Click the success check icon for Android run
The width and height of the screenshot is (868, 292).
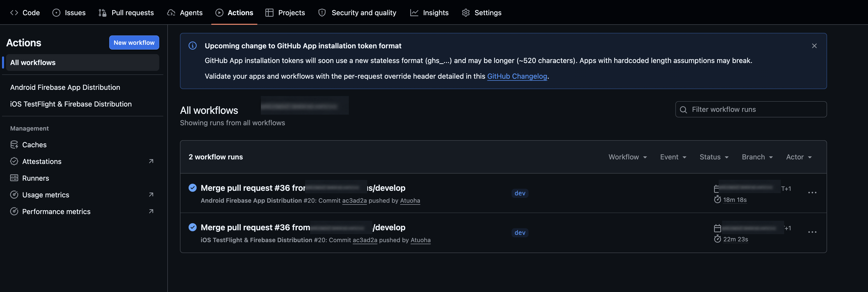coord(192,188)
